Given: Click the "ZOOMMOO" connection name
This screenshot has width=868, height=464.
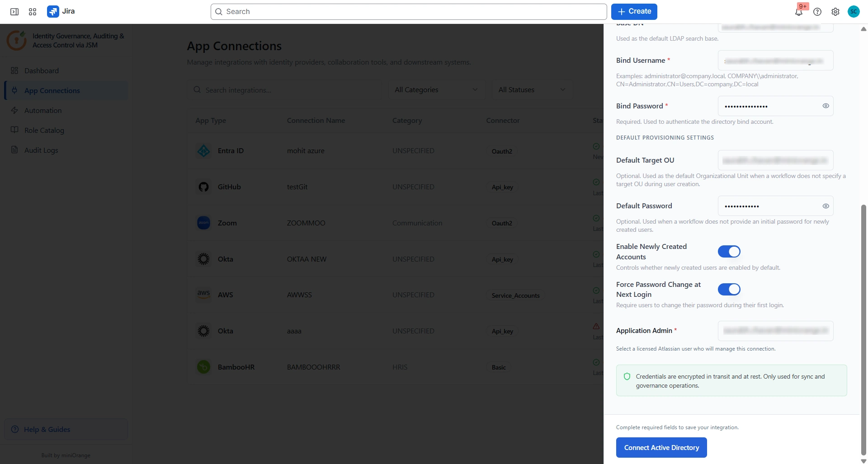Looking at the screenshot, I should [x=306, y=223].
